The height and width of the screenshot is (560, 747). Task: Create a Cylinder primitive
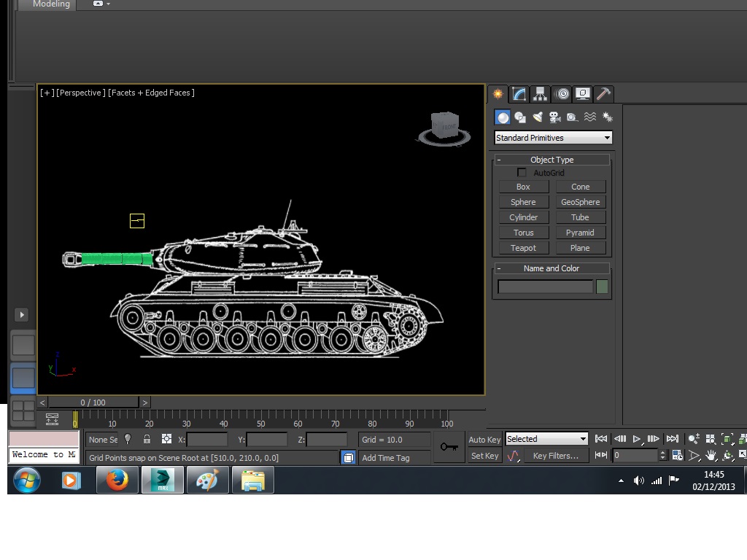[523, 217]
